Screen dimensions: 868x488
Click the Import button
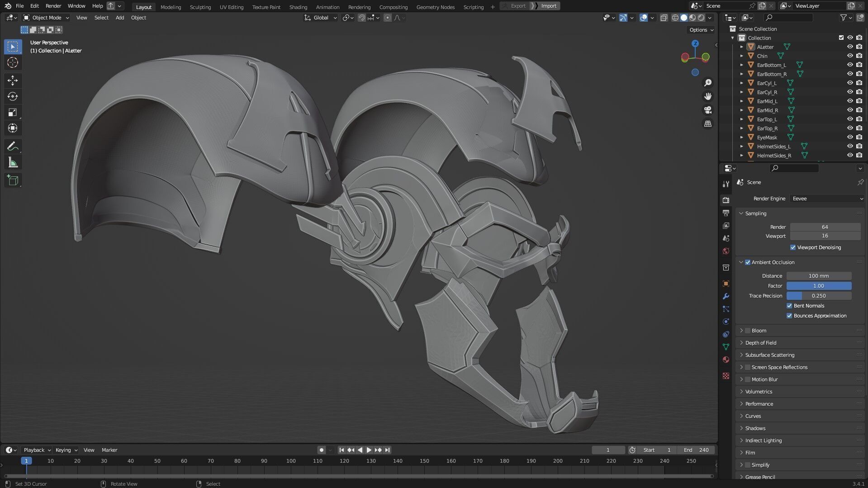pyautogui.click(x=545, y=6)
